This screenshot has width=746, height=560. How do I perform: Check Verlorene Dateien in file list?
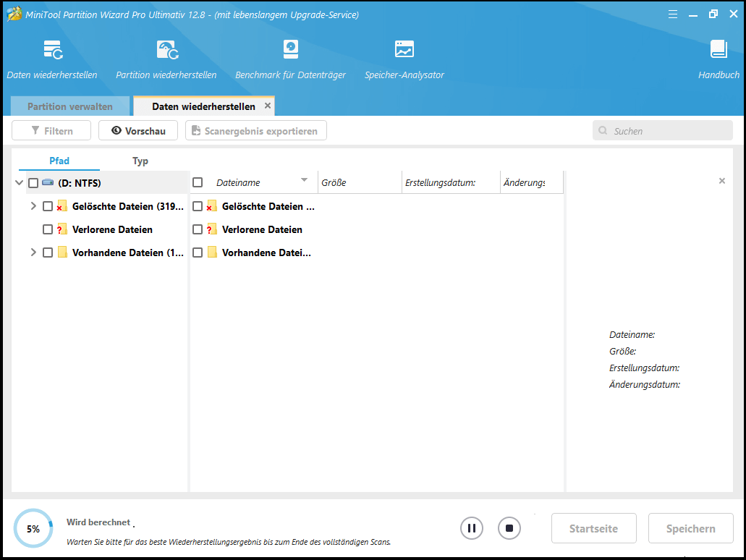(198, 229)
